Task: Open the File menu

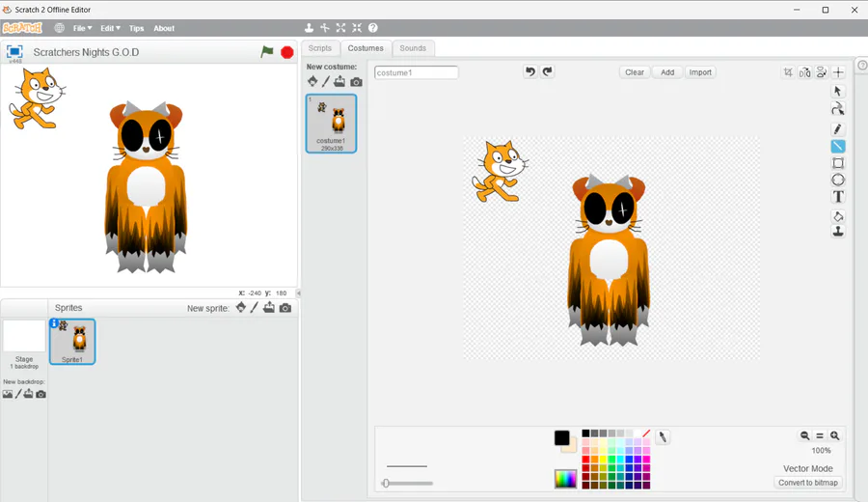Action: pyautogui.click(x=83, y=28)
